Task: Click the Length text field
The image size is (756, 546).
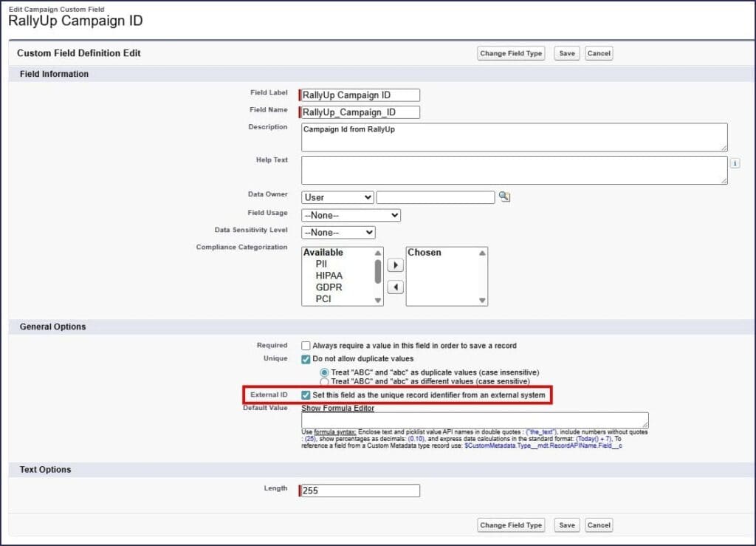Action: [x=359, y=490]
